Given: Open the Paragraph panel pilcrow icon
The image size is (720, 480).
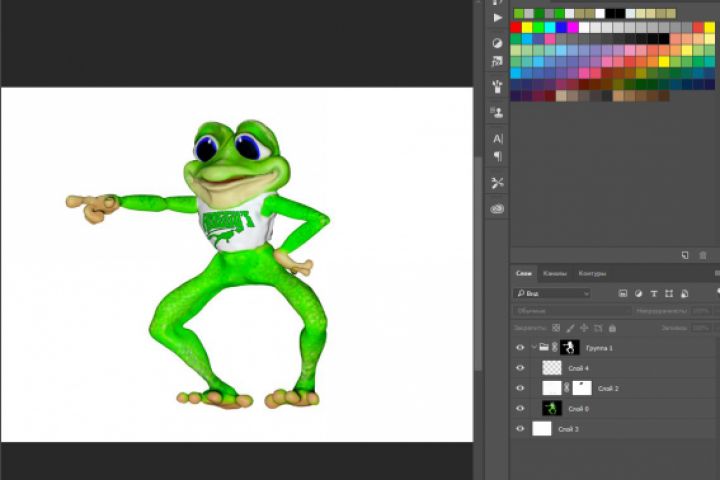Looking at the screenshot, I should [498, 157].
